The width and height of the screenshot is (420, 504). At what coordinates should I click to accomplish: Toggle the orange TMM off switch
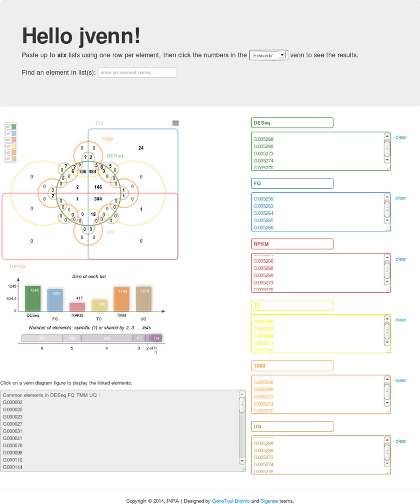(10, 152)
